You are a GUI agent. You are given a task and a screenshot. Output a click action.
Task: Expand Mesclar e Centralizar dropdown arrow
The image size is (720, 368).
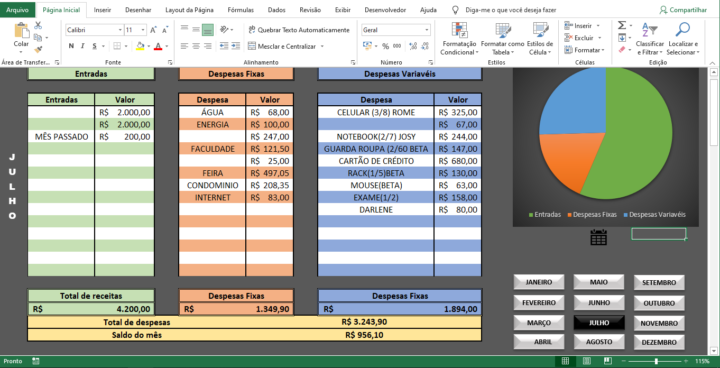click(322, 46)
